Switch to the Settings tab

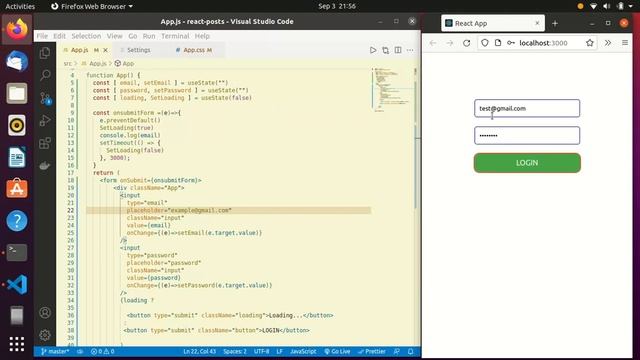tap(138, 50)
